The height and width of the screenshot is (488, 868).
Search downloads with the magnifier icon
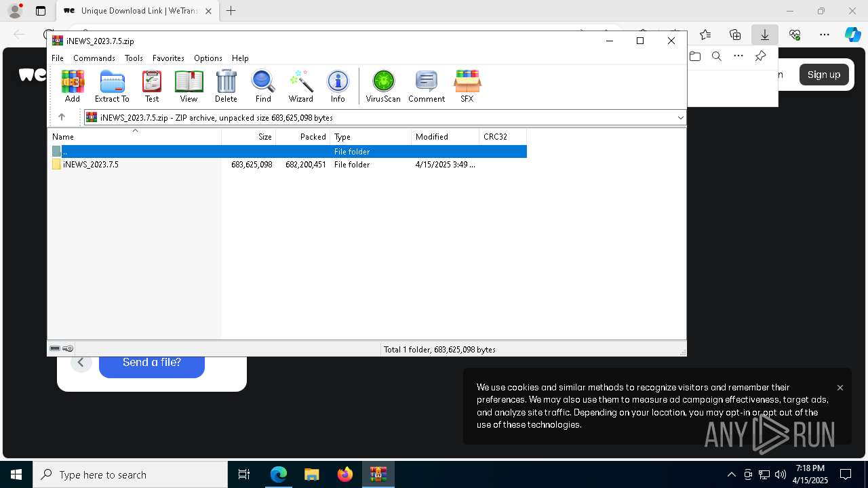716,56
